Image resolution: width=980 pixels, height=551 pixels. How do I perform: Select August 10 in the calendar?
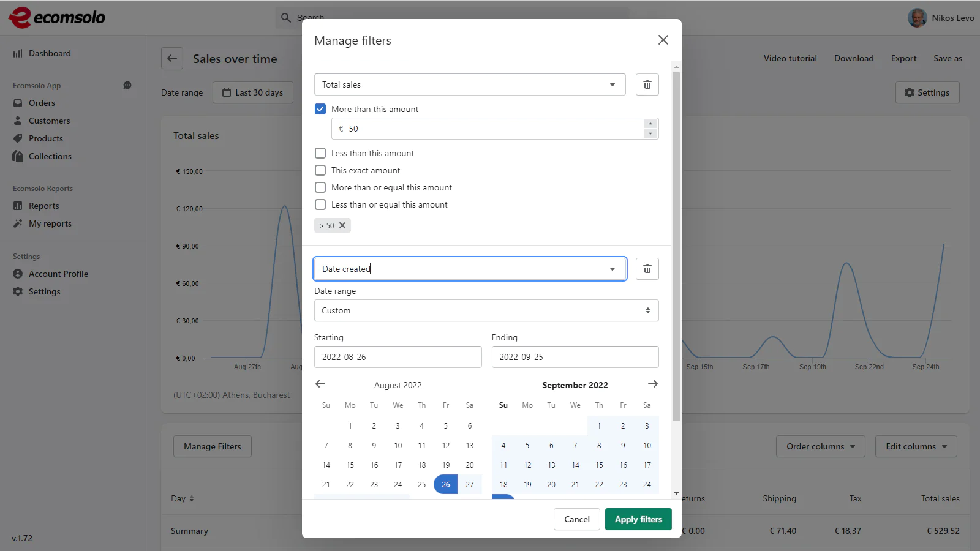click(398, 445)
